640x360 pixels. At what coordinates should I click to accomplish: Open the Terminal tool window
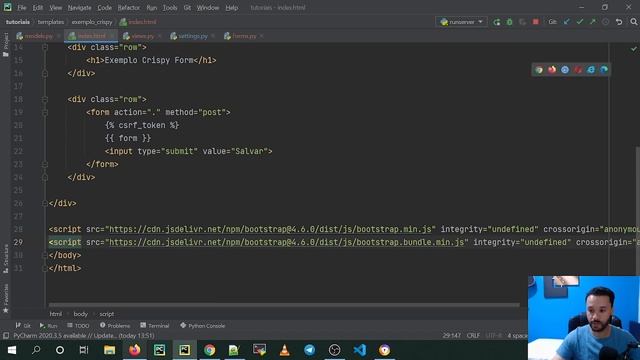pyautogui.click(x=155, y=326)
